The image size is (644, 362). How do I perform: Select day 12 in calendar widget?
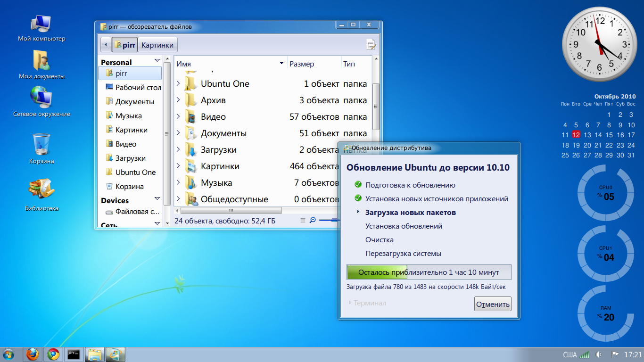tap(576, 135)
